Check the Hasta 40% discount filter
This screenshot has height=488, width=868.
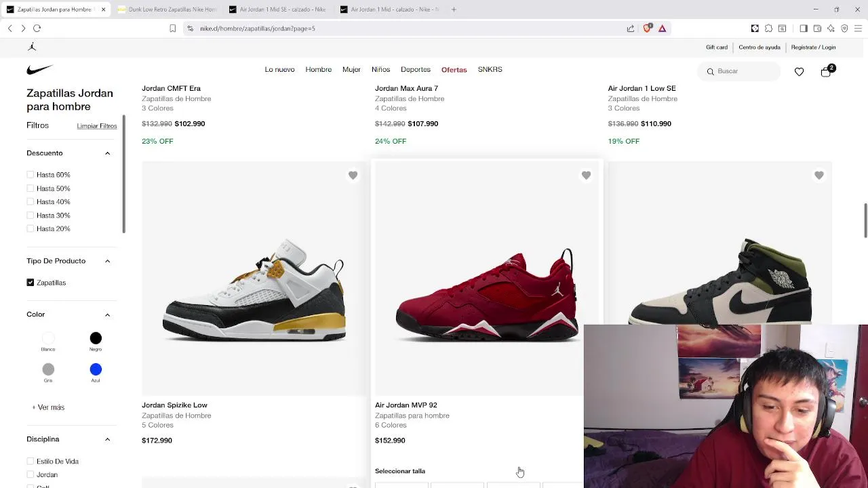pos(31,202)
